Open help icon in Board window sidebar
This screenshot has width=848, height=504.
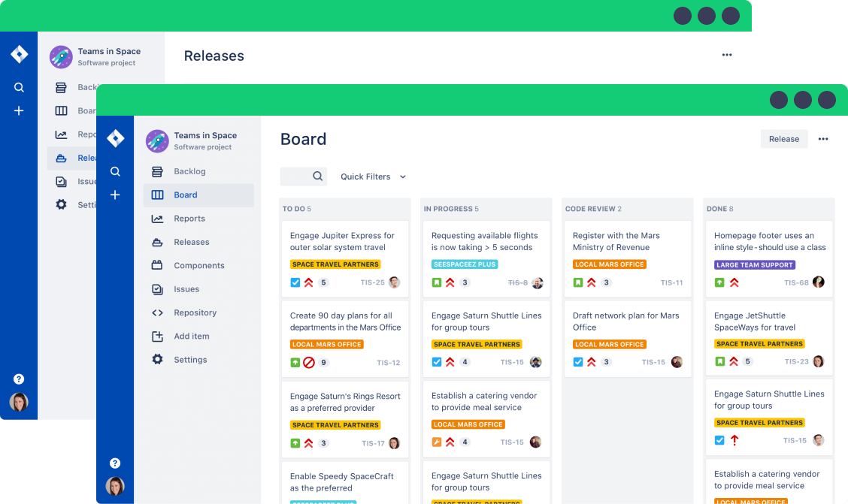[115, 463]
